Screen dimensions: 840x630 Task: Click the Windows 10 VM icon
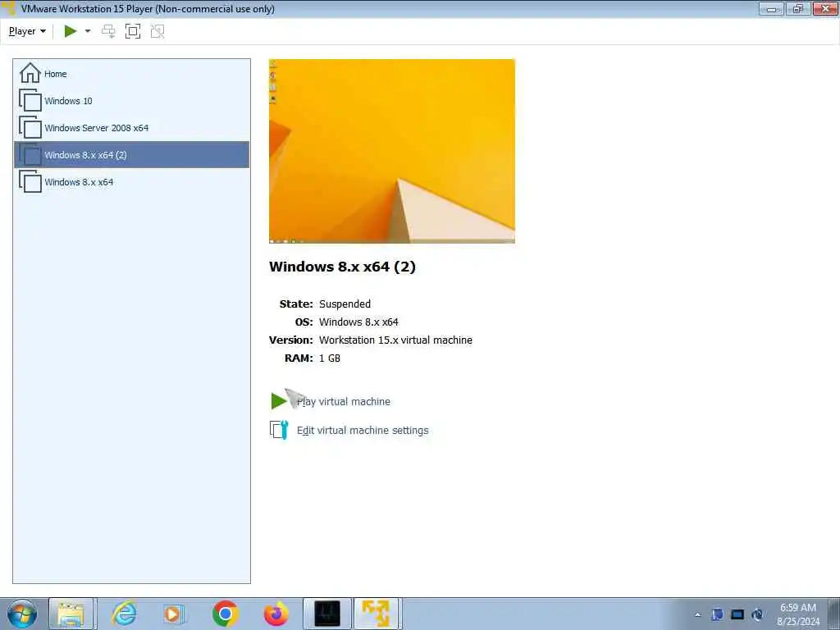(x=30, y=100)
